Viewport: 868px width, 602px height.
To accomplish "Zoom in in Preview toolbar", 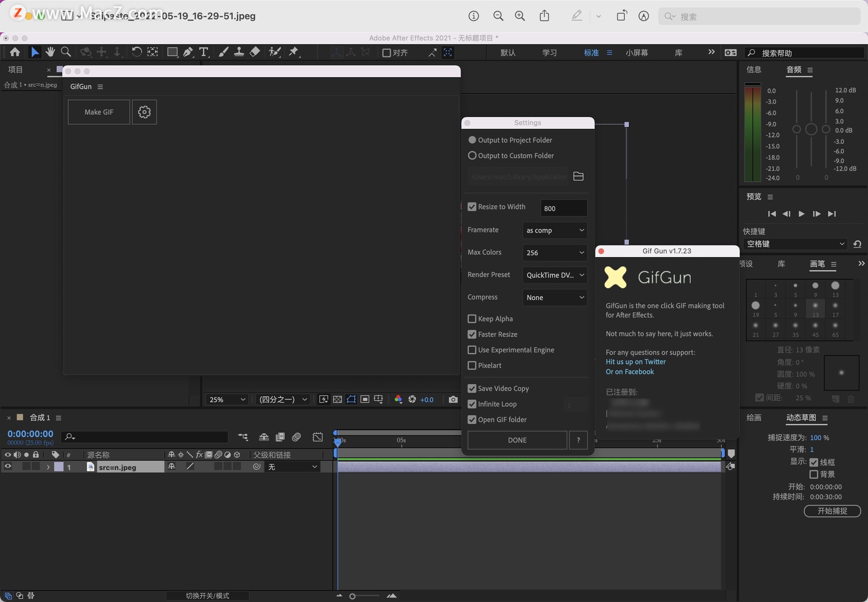I will [x=520, y=16].
